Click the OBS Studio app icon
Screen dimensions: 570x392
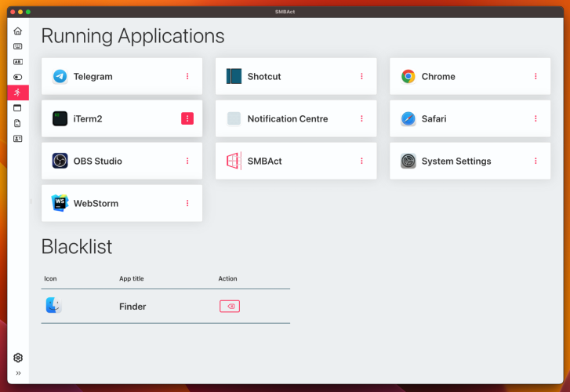[x=60, y=161]
